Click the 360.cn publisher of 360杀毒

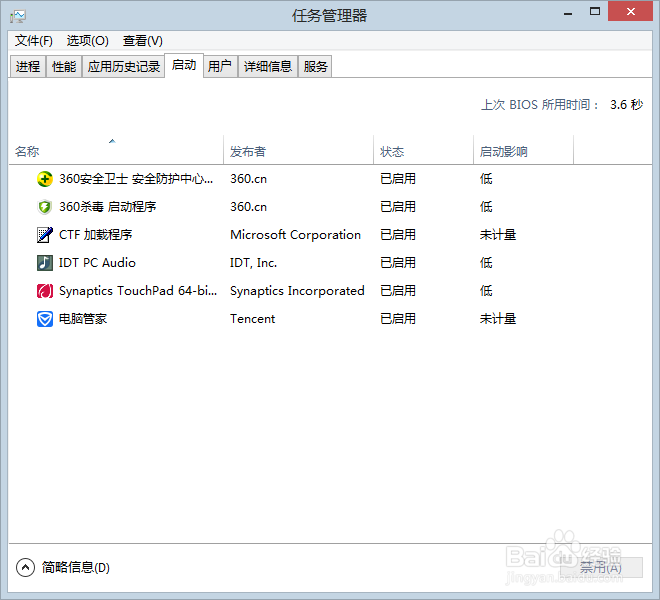point(248,207)
